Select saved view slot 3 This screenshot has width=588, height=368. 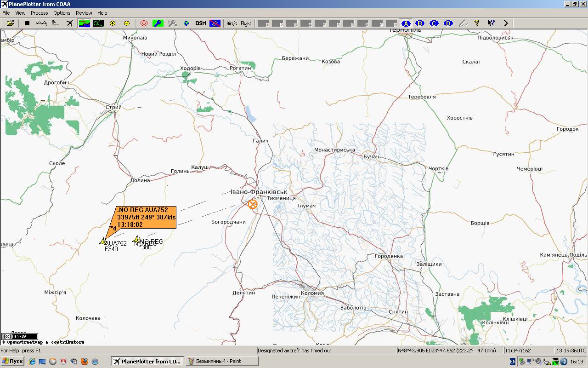[292, 23]
